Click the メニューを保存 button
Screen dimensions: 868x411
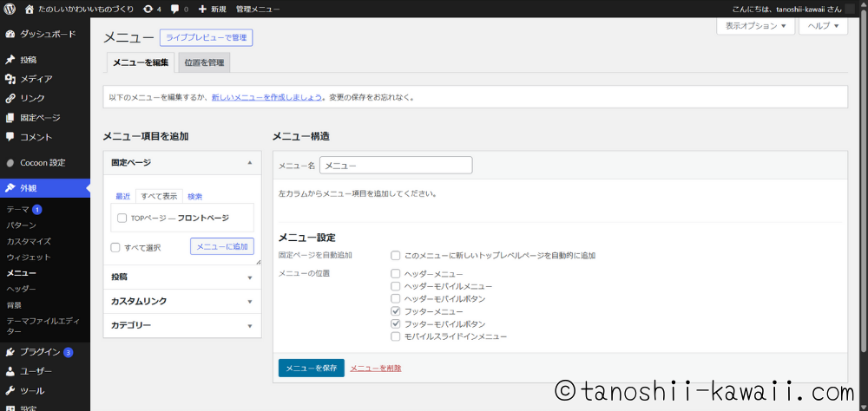pos(311,368)
